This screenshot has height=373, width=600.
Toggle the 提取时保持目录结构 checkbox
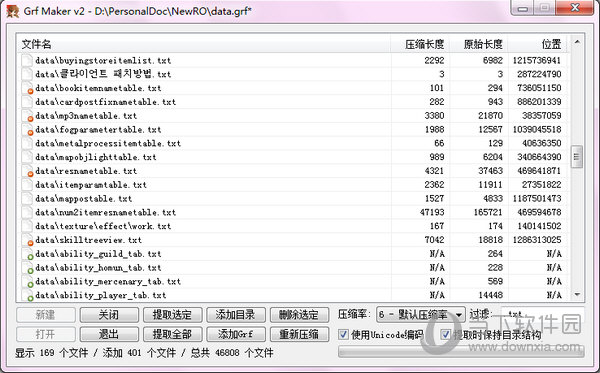click(445, 335)
